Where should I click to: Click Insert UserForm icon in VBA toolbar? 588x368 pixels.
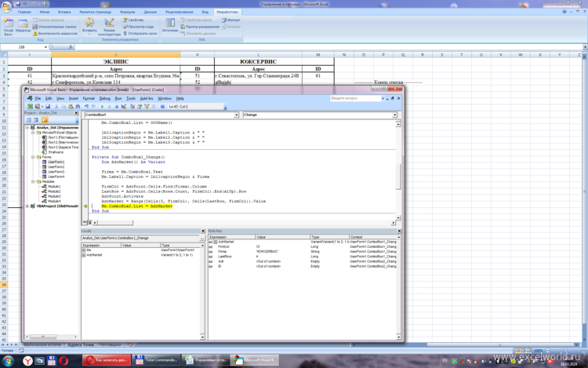[x=37, y=107]
